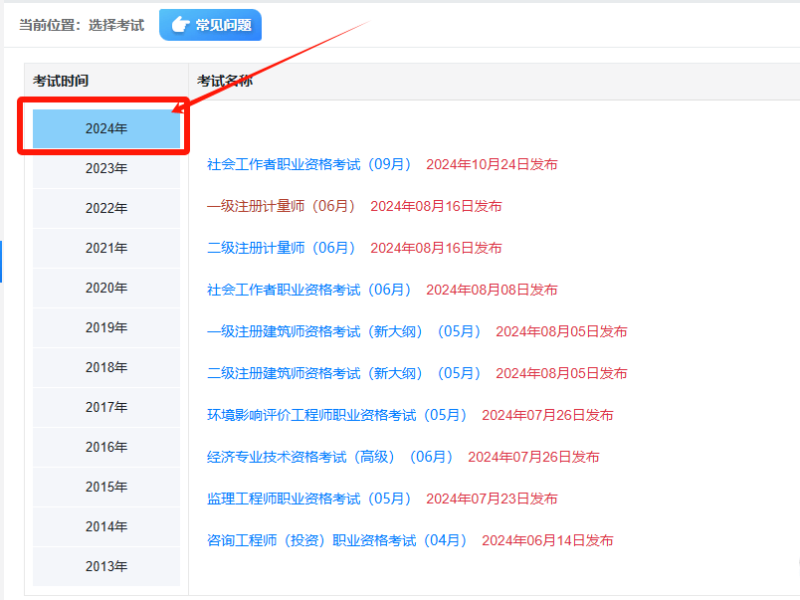This screenshot has width=800, height=600.
Task: Select 2022年 in the year sidebar
Action: 104,208
